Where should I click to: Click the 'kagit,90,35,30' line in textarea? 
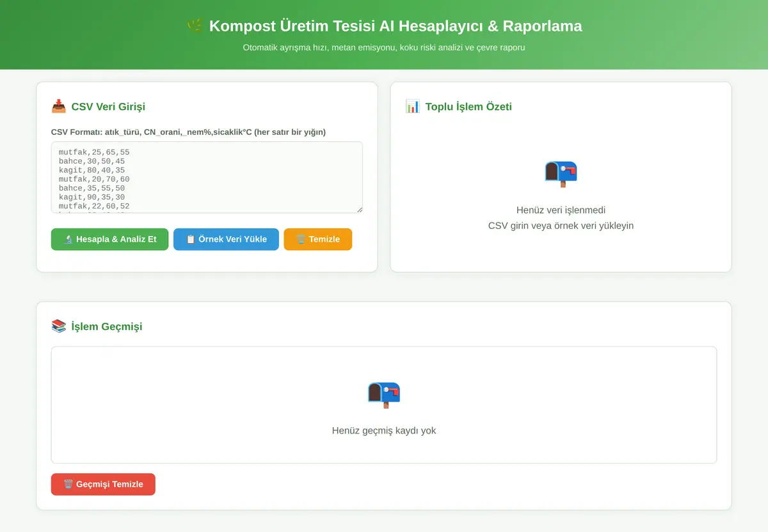pyautogui.click(x=92, y=198)
